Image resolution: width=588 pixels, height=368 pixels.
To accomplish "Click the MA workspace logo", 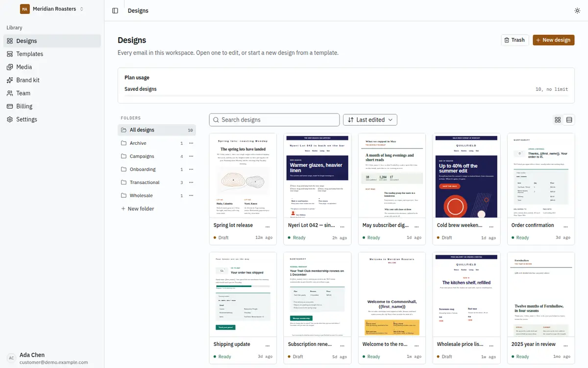I will click(24, 9).
